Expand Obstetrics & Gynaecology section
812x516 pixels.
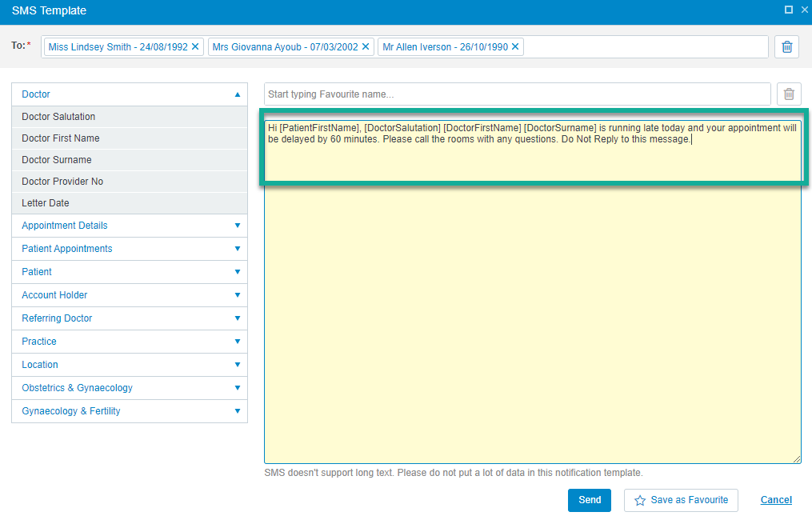point(130,388)
